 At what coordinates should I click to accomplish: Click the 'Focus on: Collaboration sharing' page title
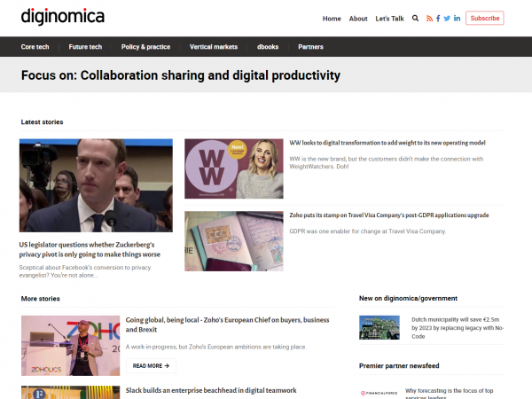[x=181, y=75]
